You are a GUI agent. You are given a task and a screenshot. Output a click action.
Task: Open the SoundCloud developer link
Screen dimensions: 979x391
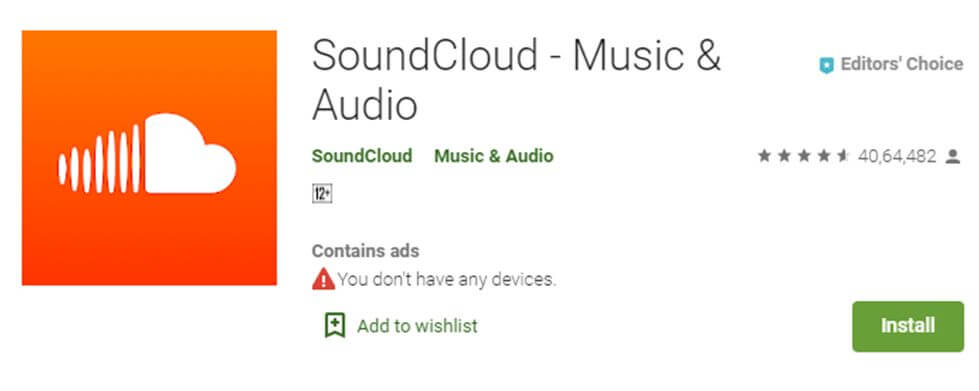(362, 156)
